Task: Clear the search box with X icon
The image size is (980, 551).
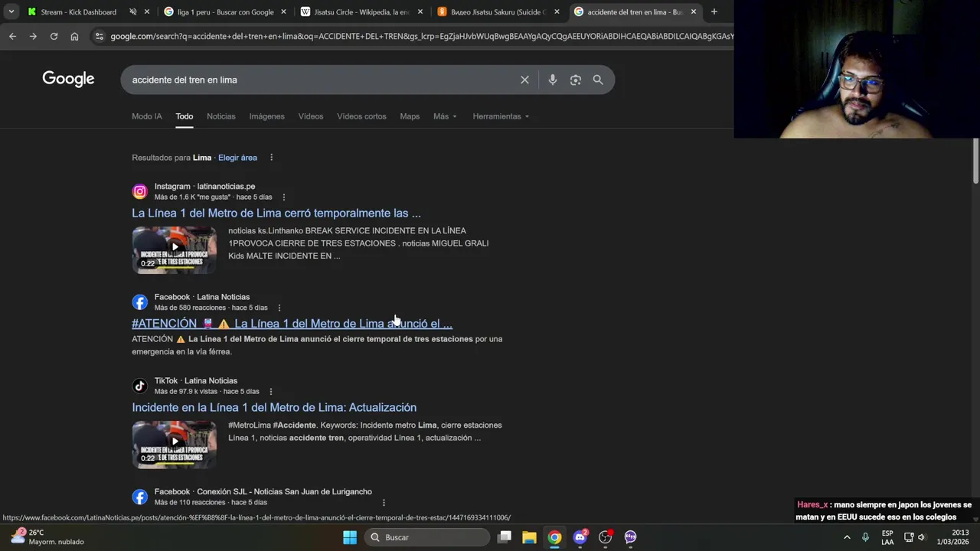Action: [x=524, y=80]
